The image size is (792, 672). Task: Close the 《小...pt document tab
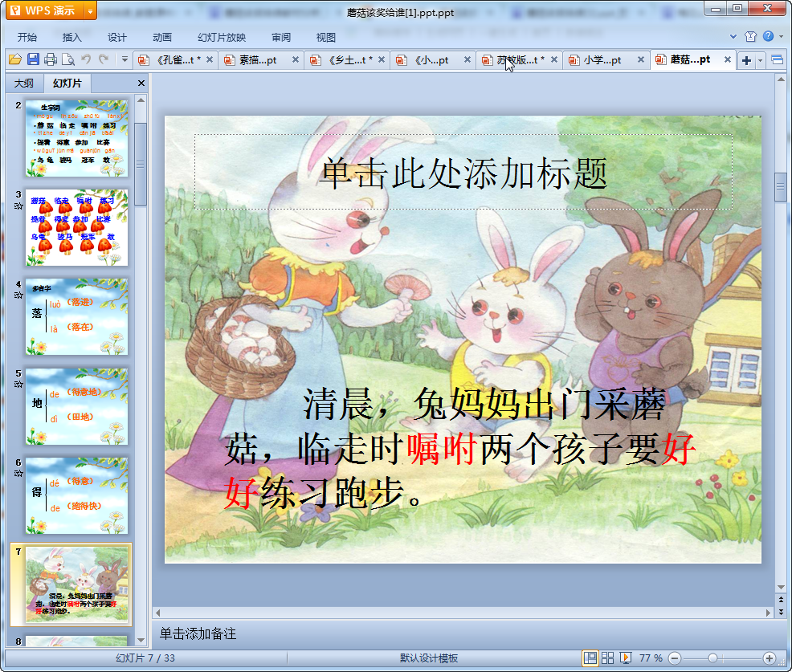[467, 59]
